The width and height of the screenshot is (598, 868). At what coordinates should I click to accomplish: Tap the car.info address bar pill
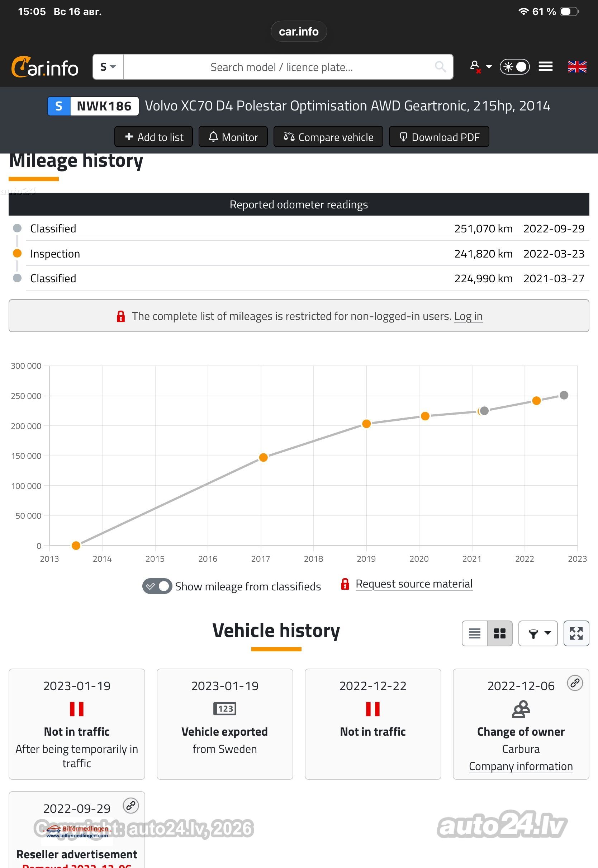[299, 32]
